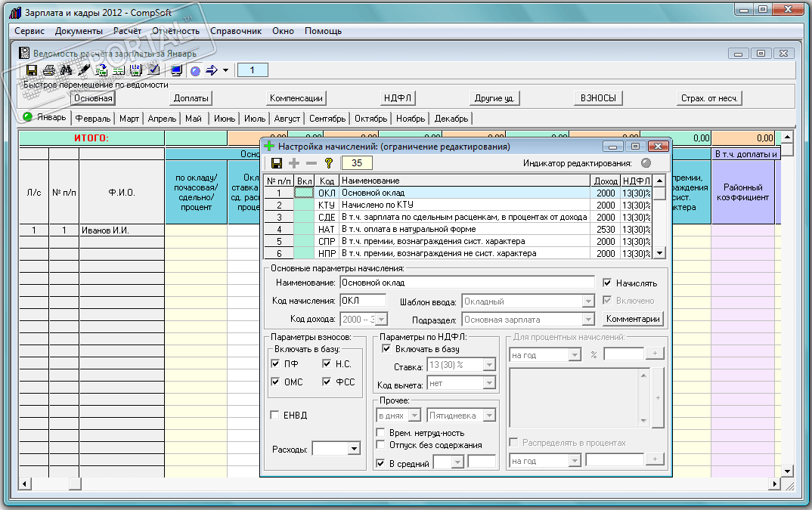Click the Страх. от несч. button
The height and width of the screenshot is (510, 812).
tap(709, 98)
